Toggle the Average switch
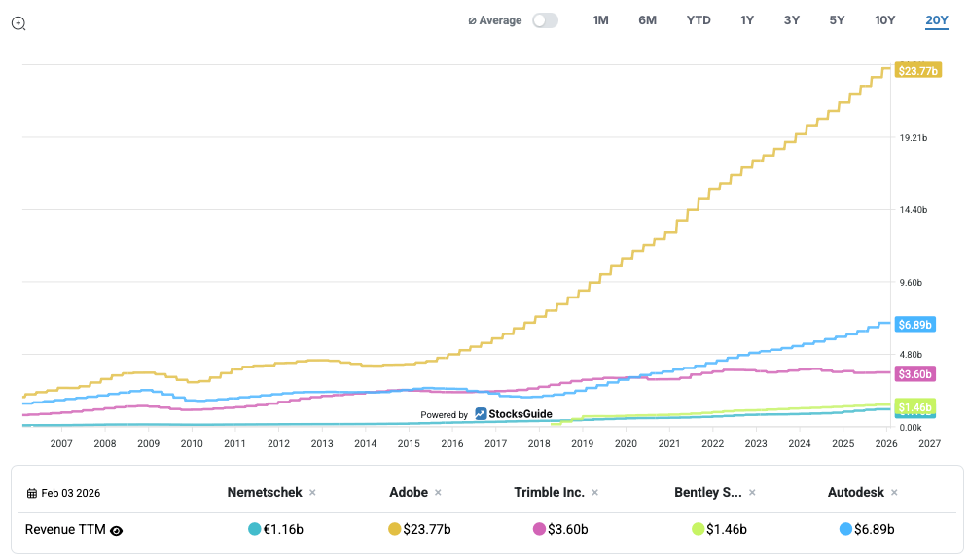This screenshot has height=560, width=968. [545, 20]
